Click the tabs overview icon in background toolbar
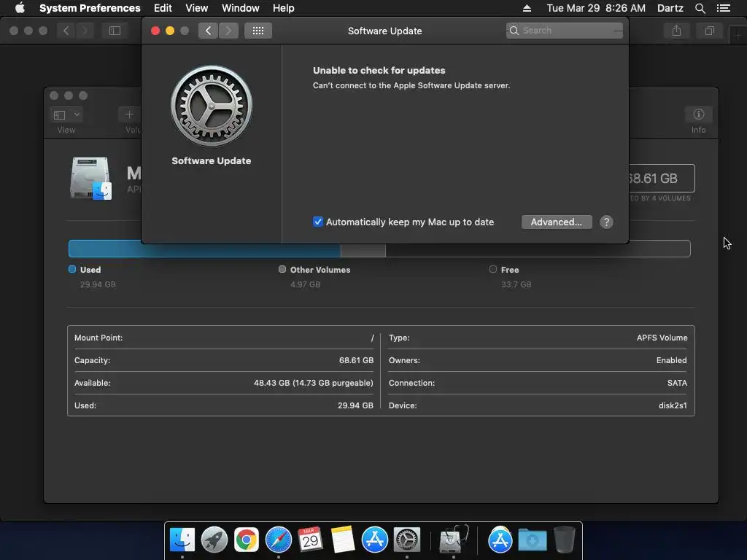 709,31
